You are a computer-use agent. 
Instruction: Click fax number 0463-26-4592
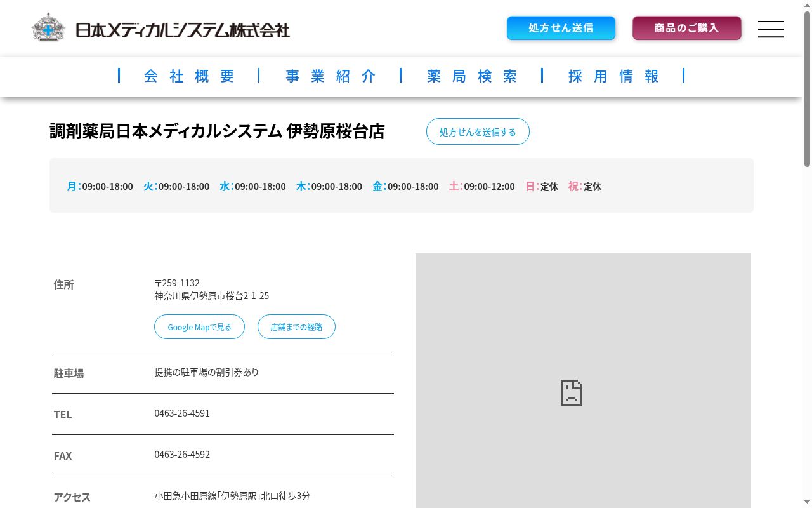click(x=182, y=455)
